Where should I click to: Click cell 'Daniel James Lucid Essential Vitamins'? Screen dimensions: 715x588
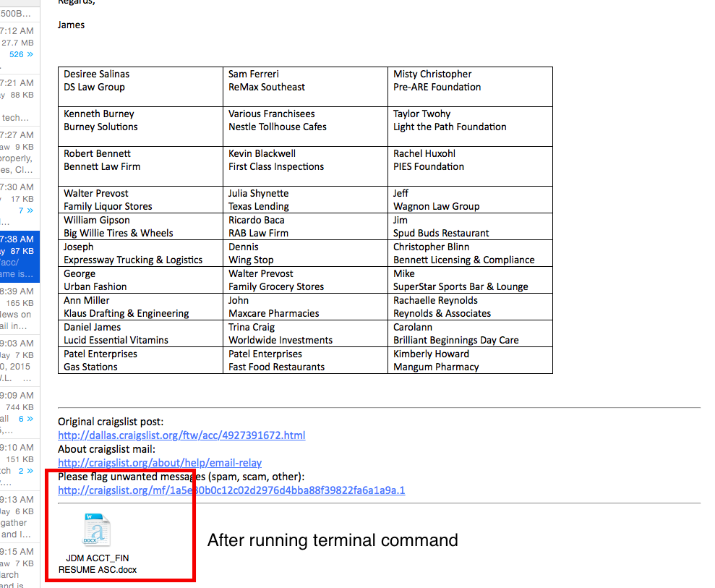pos(140,333)
